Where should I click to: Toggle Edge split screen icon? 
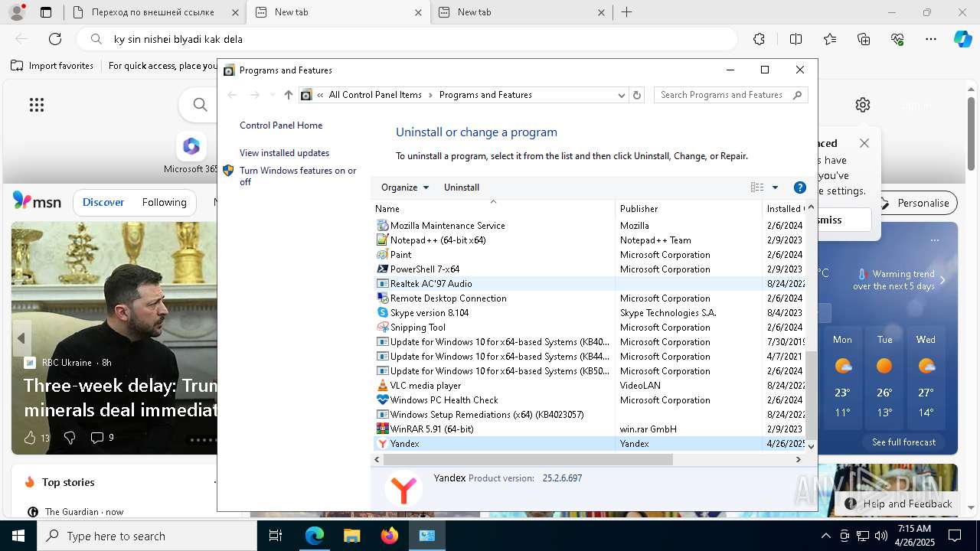coord(795,39)
